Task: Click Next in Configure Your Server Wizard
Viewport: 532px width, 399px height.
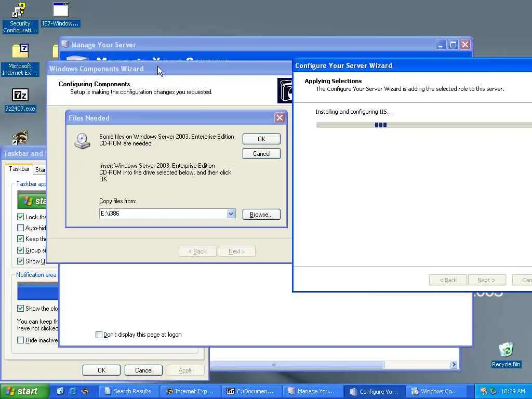Action: point(487,280)
